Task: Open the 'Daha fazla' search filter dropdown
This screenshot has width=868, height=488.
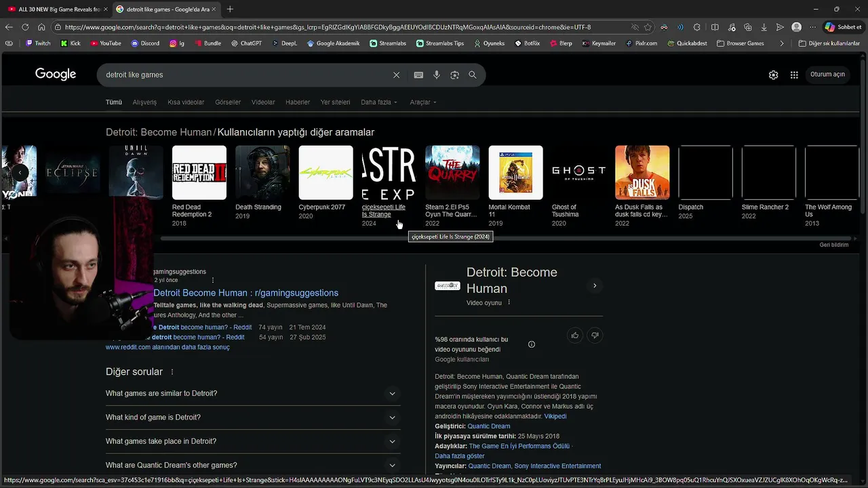Action: coord(379,102)
